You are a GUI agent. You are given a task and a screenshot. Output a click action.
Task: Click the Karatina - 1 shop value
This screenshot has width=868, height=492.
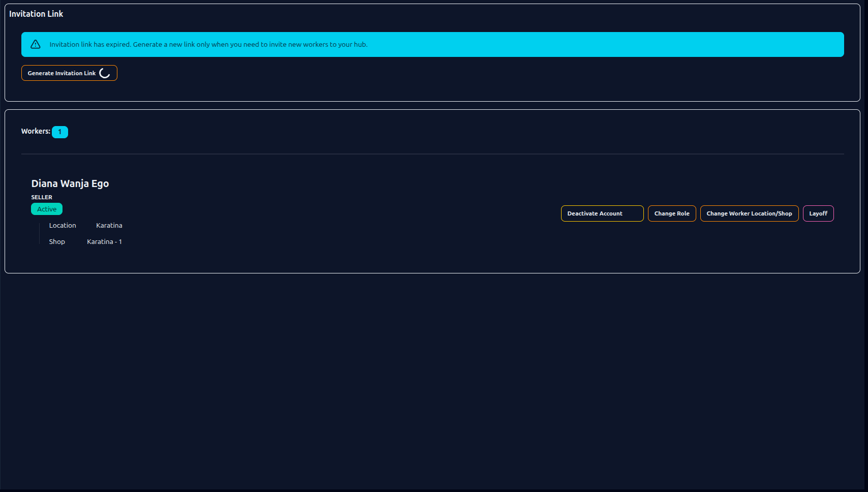104,241
